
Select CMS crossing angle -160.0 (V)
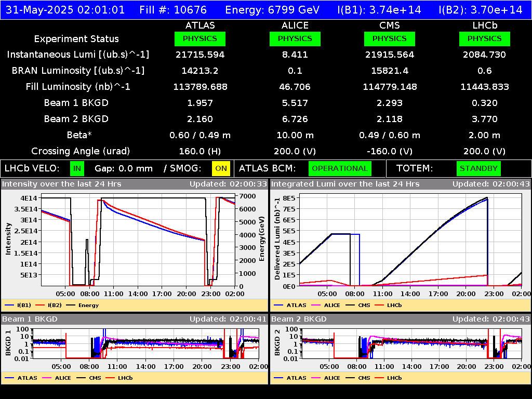[x=390, y=151]
